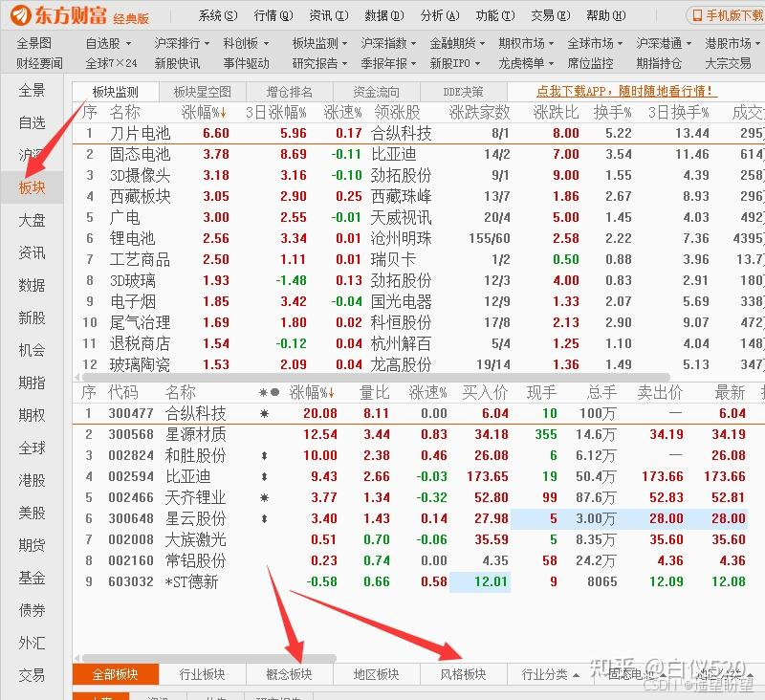
Task: Select 基金 in the left sidebar
Action: click(x=32, y=578)
